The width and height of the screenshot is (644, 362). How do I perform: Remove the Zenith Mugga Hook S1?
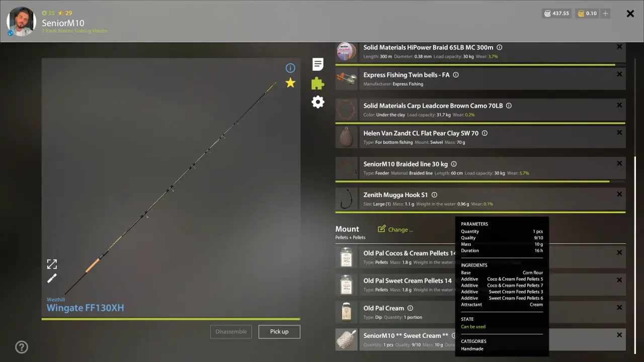[619, 194]
